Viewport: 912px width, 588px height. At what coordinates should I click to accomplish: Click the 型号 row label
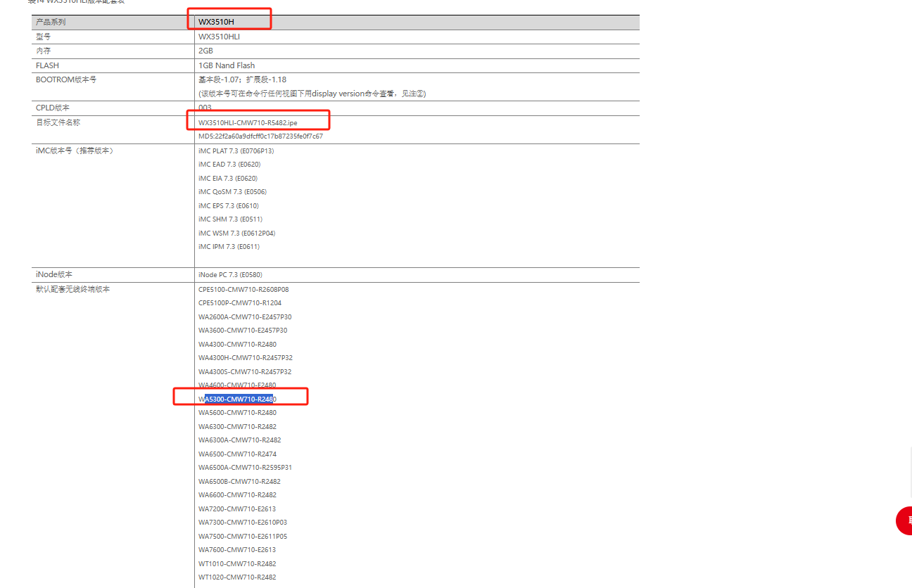click(44, 37)
